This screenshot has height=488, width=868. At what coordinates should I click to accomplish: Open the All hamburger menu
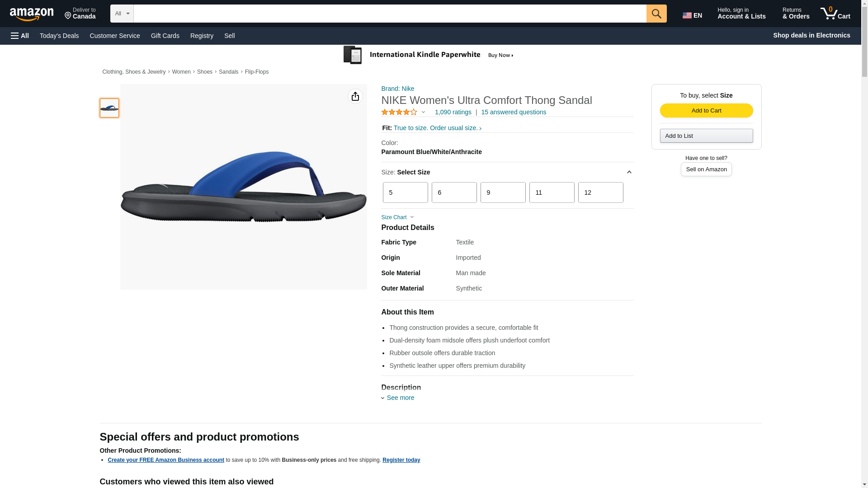(x=20, y=36)
